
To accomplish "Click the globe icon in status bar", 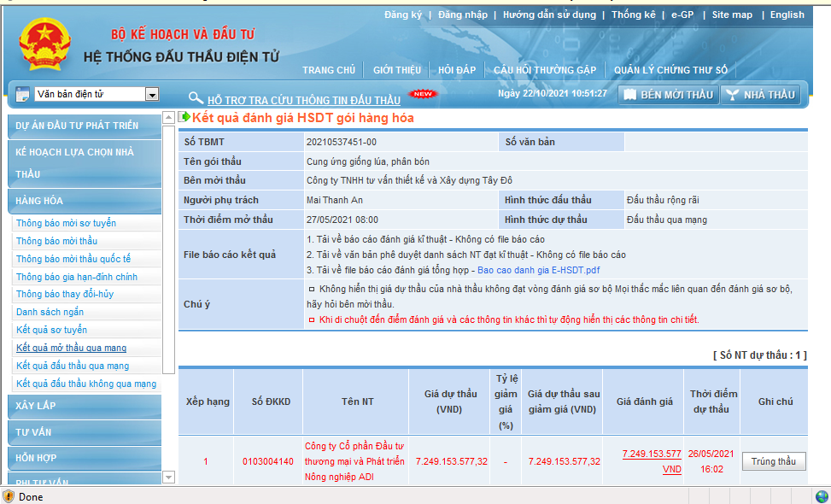I will [x=822, y=496].
